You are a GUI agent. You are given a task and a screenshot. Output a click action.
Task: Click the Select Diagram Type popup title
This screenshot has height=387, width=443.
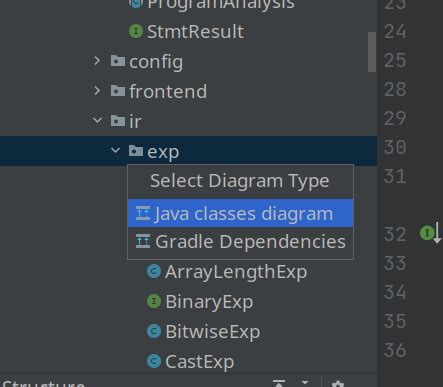point(240,181)
